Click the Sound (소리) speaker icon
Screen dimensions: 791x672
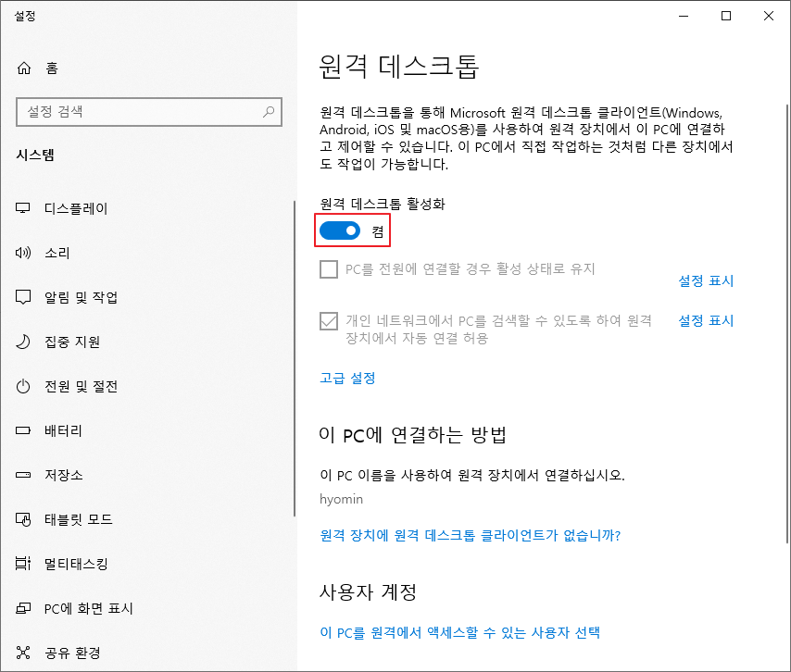coord(23,253)
